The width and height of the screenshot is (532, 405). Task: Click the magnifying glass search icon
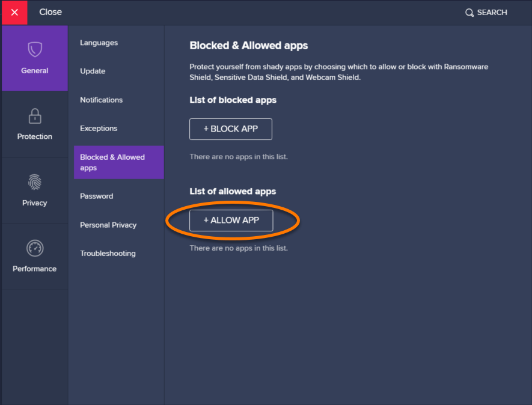[469, 13]
